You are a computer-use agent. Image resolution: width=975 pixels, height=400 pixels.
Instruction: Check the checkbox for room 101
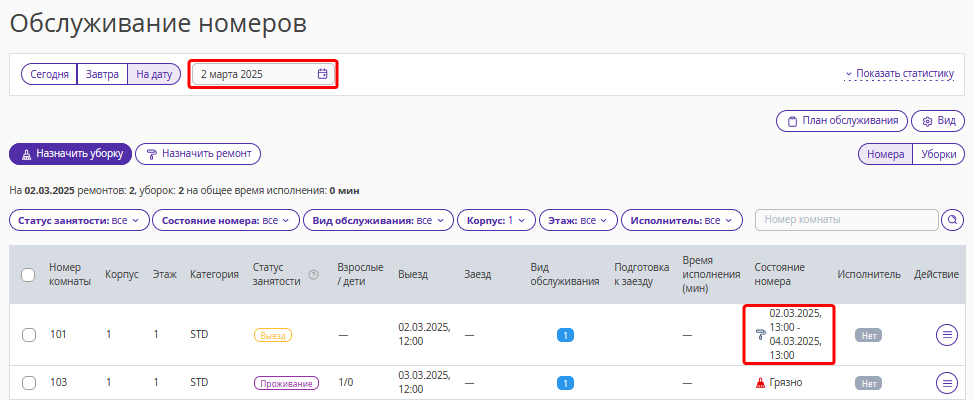coord(29,335)
